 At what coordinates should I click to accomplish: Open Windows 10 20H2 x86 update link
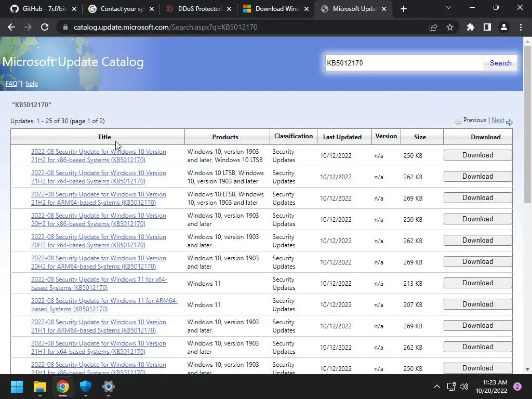tap(99, 220)
